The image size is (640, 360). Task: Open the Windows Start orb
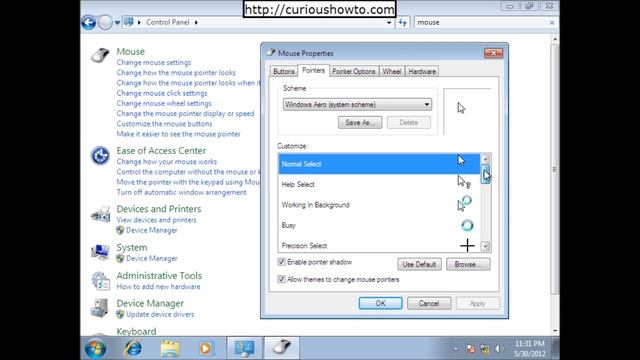coord(96,348)
